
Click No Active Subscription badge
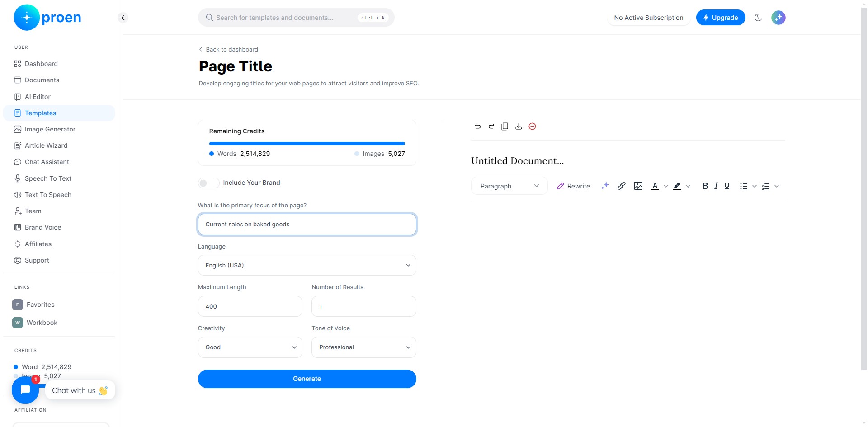(x=648, y=18)
